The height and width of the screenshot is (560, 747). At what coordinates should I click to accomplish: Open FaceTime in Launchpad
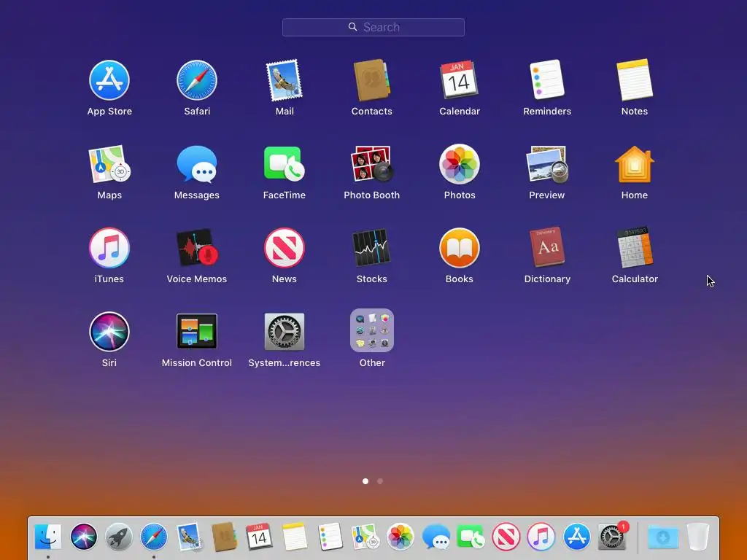click(x=285, y=164)
